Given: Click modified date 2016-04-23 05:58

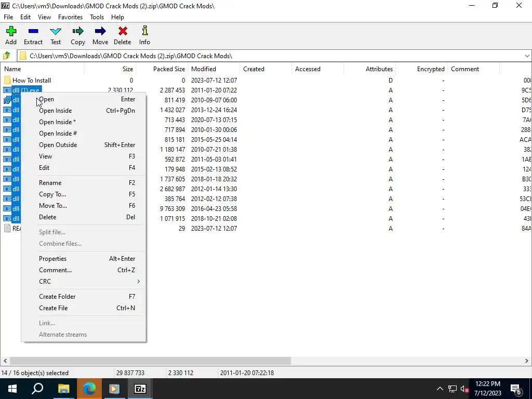Looking at the screenshot, I should tap(214, 209).
